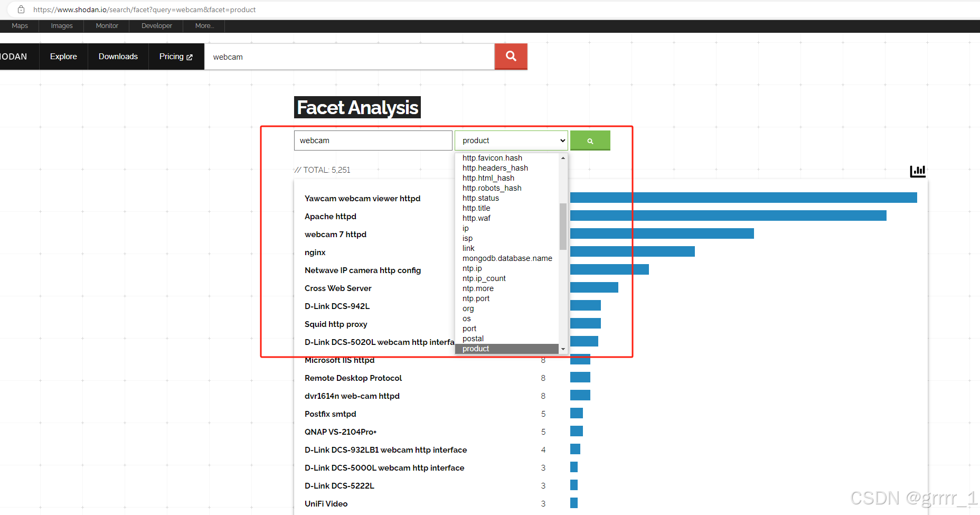Click the QNAP VS-2104Pro+ entry
Image resolution: width=980 pixels, height=515 pixels.
point(341,432)
